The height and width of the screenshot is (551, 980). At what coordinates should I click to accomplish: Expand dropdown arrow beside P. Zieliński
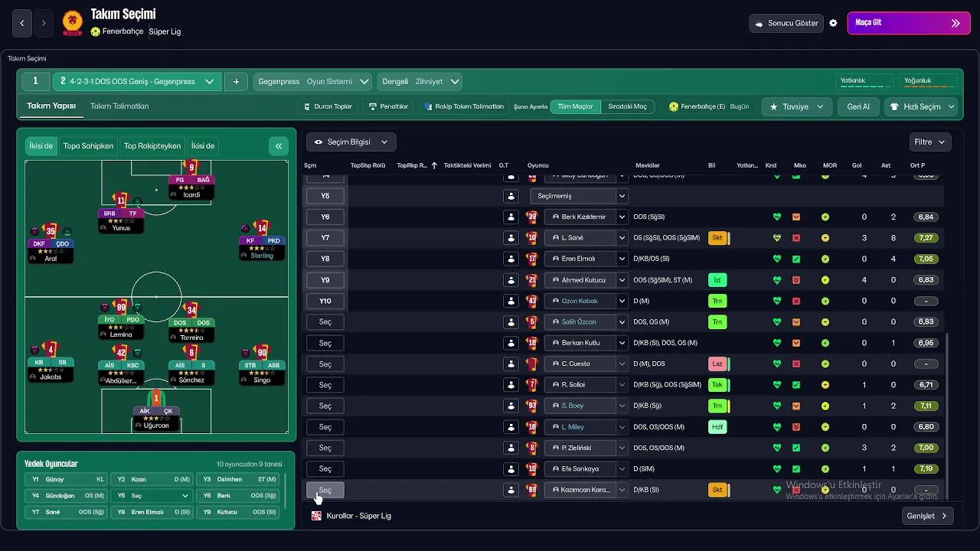click(622, 448)
